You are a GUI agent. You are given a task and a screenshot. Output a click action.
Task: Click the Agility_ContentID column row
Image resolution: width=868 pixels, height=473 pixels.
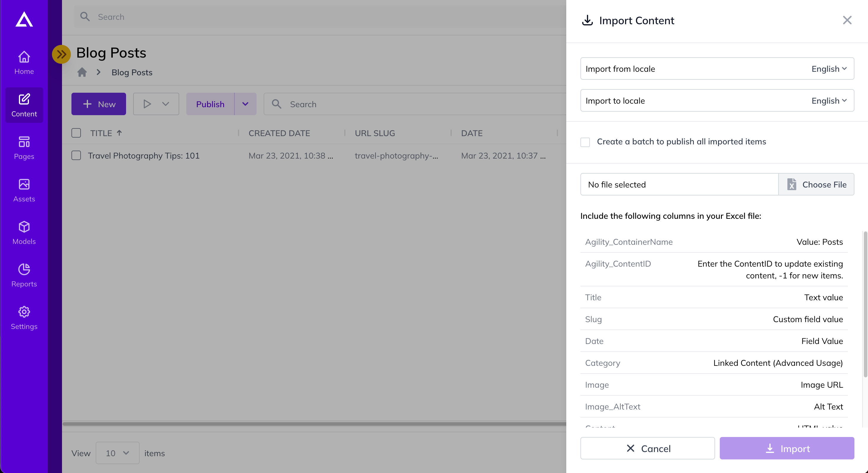click(x=714, y=270)
